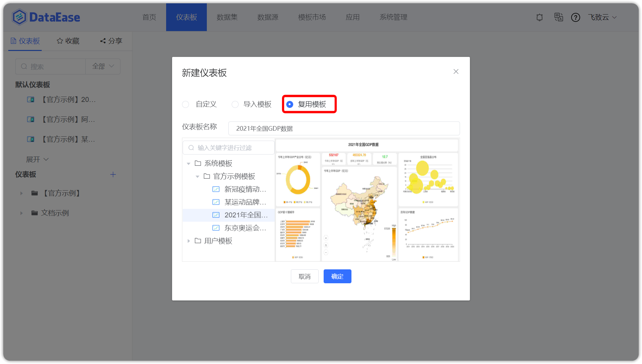Image resolution: width=642 pixels, height=364 pixels.
Task: Click the DataEase logo
Action: pyautogui.click(x=46, y=17)
